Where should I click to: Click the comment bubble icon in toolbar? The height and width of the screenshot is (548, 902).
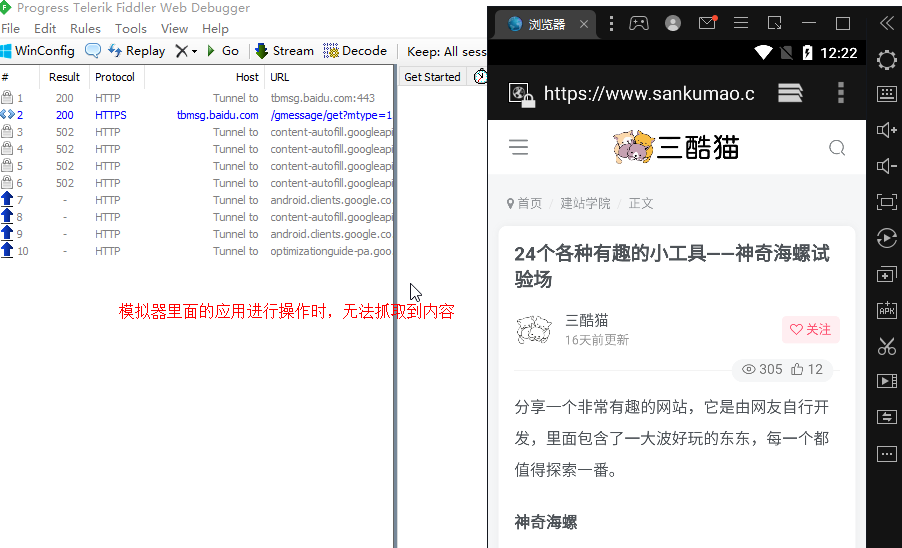93,51
